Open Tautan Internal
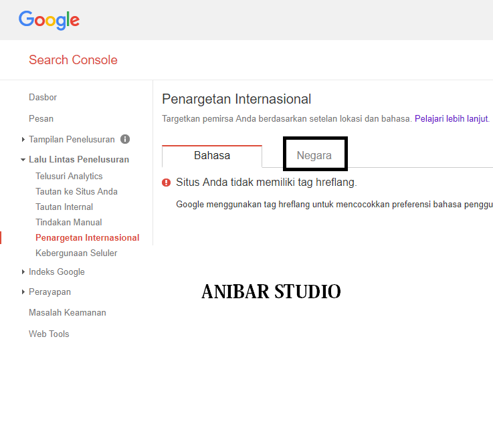This screenshot has height=448, width=493. 64,207
